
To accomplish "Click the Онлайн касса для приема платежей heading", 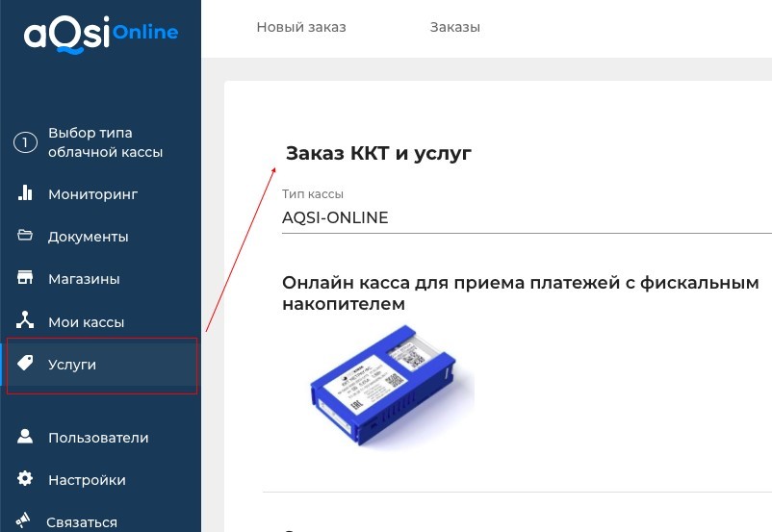I will click(x=521, y=292).
